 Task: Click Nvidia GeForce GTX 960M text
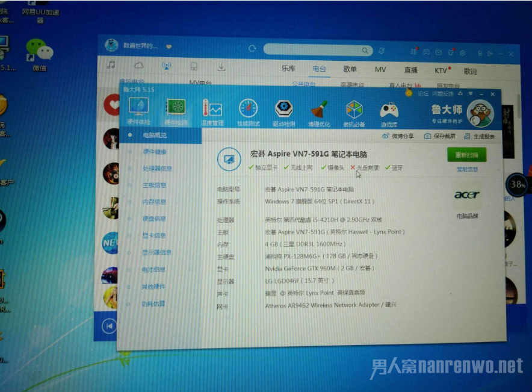click(x=320, y=269)
